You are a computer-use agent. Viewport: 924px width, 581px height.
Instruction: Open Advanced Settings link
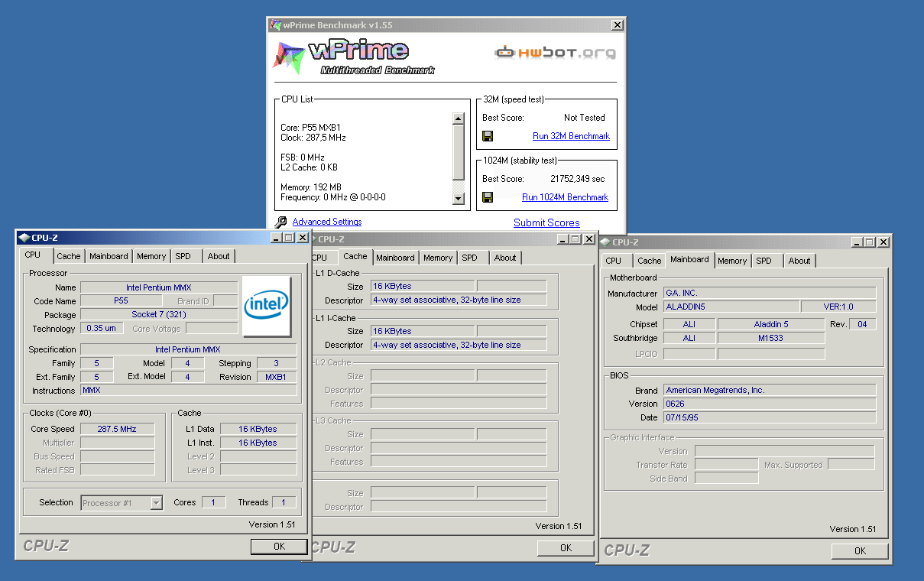327,222
